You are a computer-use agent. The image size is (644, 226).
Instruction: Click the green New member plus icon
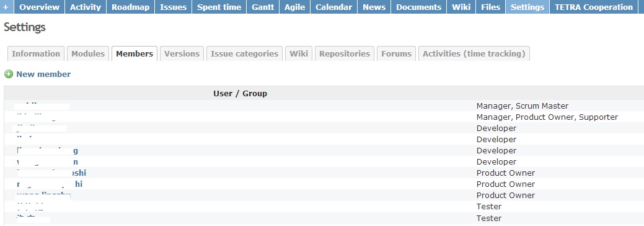click(8, 74)
